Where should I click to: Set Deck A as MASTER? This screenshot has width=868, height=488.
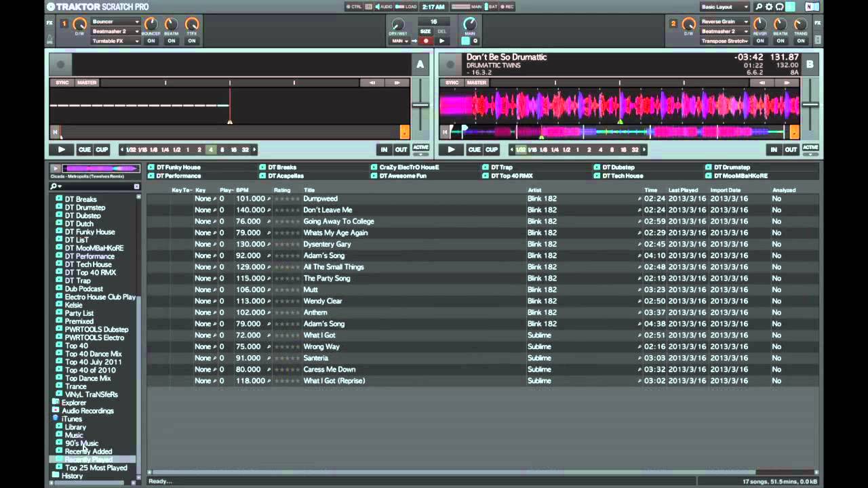(87, 83)
